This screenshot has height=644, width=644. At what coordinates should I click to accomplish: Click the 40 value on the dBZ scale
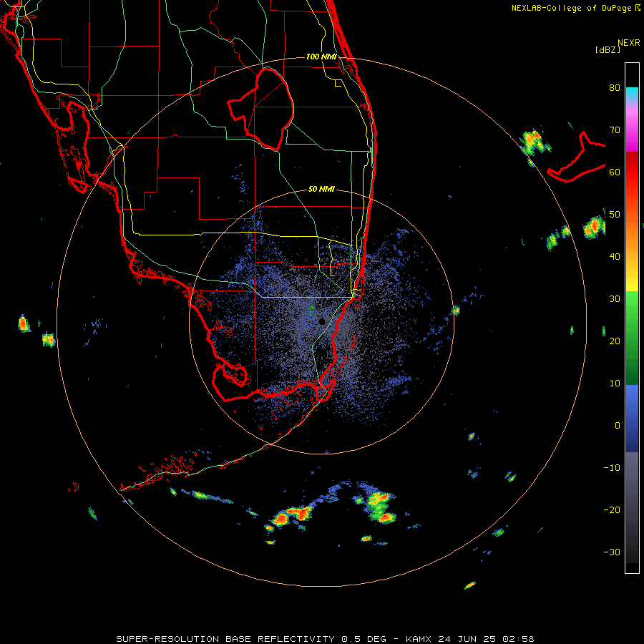tap(615, 257)
